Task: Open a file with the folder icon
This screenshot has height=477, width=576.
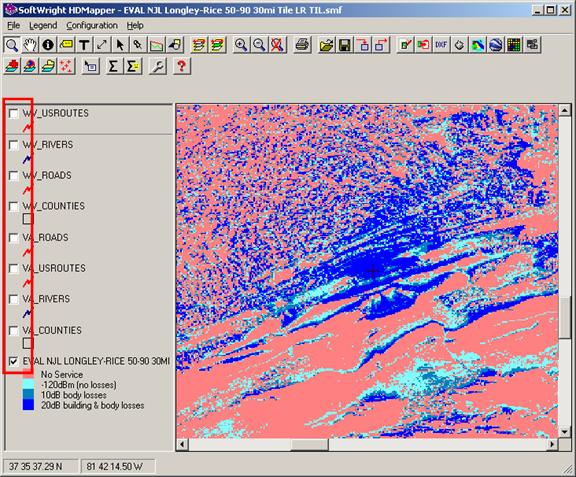Action: click(326, 45)
